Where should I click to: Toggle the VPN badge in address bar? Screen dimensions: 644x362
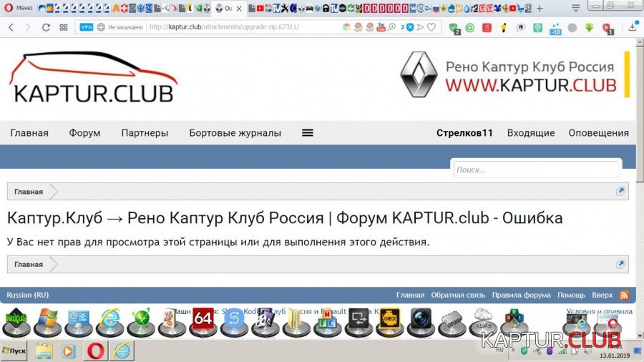coord(87,27)
